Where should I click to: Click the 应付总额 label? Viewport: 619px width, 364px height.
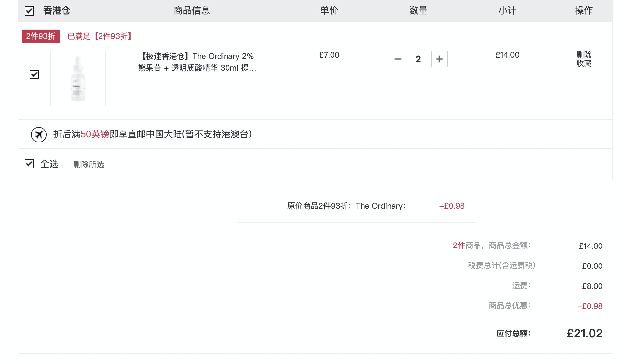pyautogui.click(x=514, y=334)
